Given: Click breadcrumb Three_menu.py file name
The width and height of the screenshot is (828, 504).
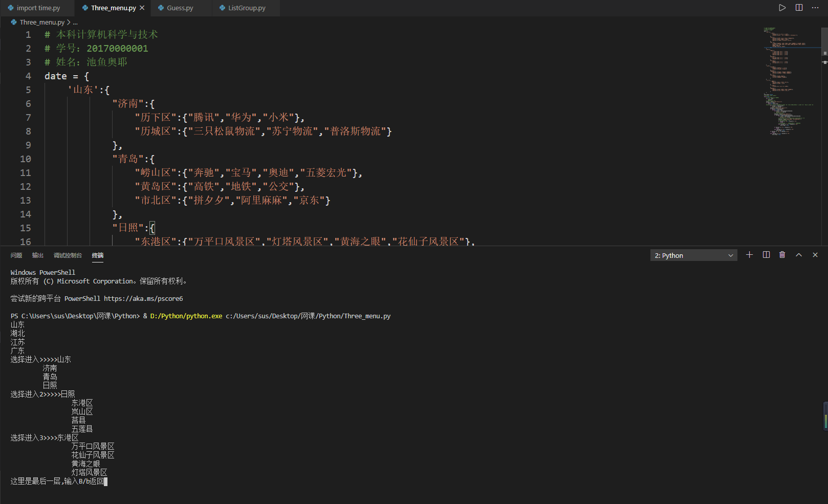Looking at the screenshot, I should (42, 23).
